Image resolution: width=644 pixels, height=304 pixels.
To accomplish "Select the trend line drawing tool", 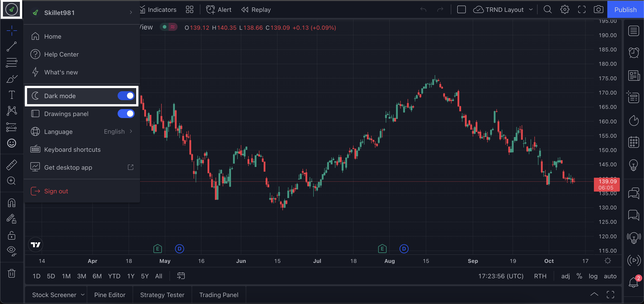I will [x=11, y=46].
